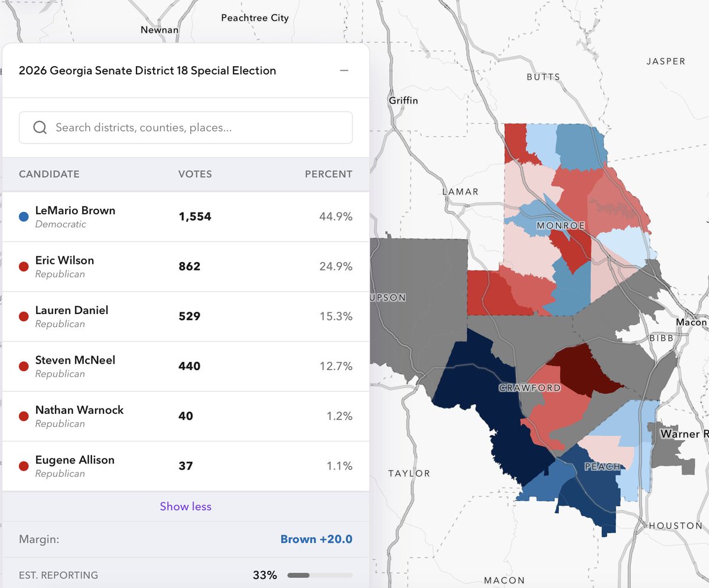This screenshot has height=588, width=709.
Task: Click the blue dot beside LeMario Brown
Action: pos(24,217)
